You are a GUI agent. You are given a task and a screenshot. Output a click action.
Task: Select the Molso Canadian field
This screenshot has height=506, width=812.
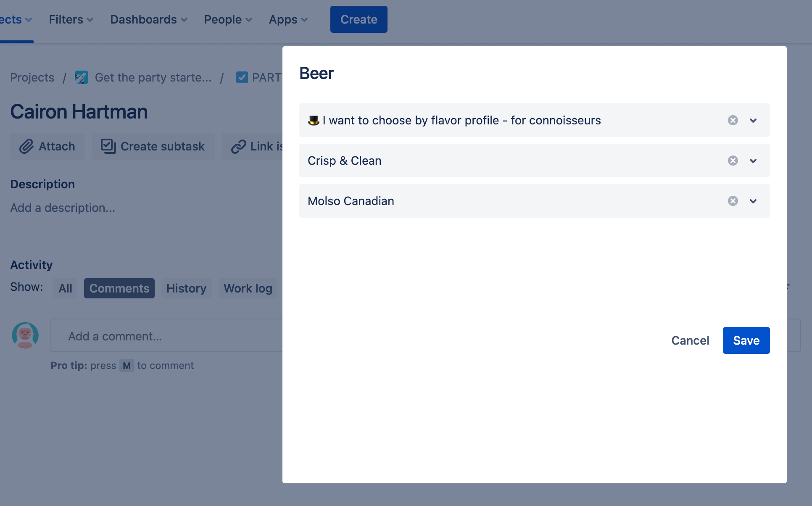coord(535,201)
